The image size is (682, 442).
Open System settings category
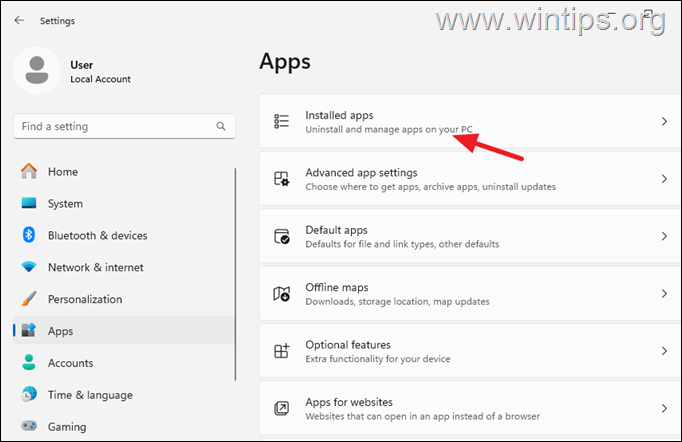point(124,203)
